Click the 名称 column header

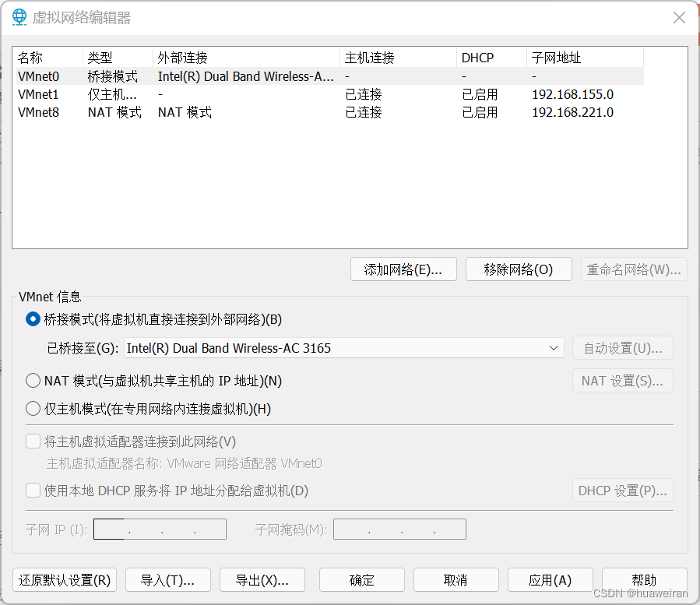(49, 58)
